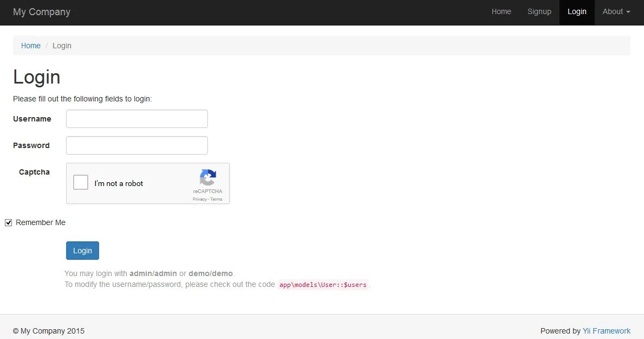Screen dimensions: 644x339
Task: Click the Login page heading
Action: click(x=36, y=77)
